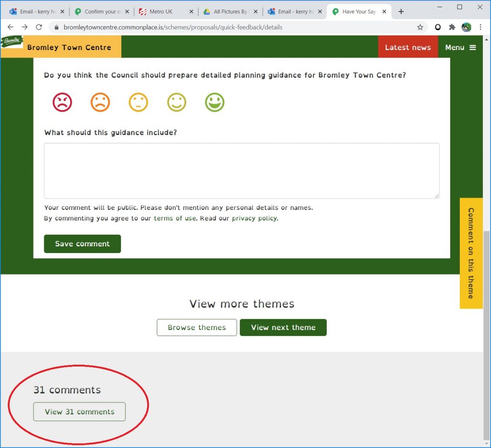Click the scrollbar up arrow
Image resolution: width=491 pixels, height=448 pixels.
pos(486,39)
